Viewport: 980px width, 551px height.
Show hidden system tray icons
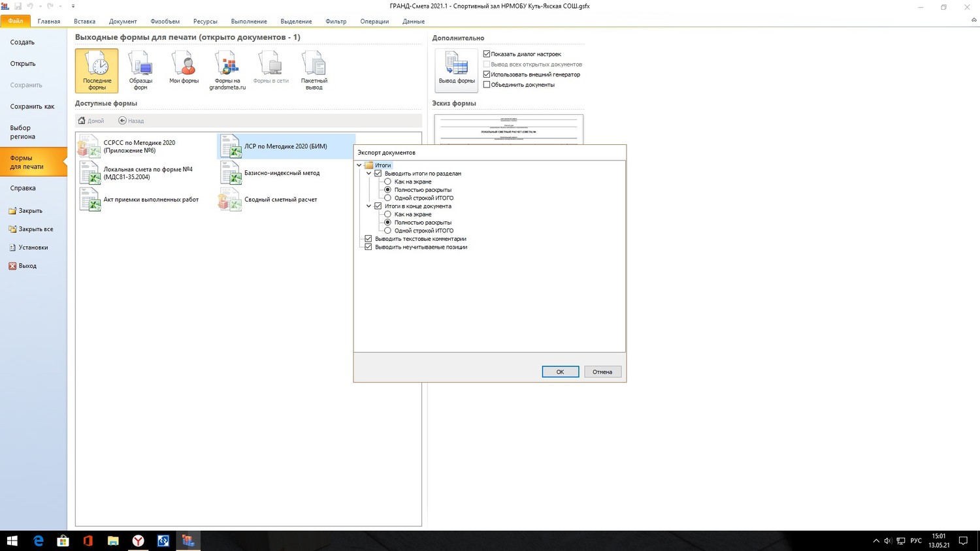(x=876, y=541)
